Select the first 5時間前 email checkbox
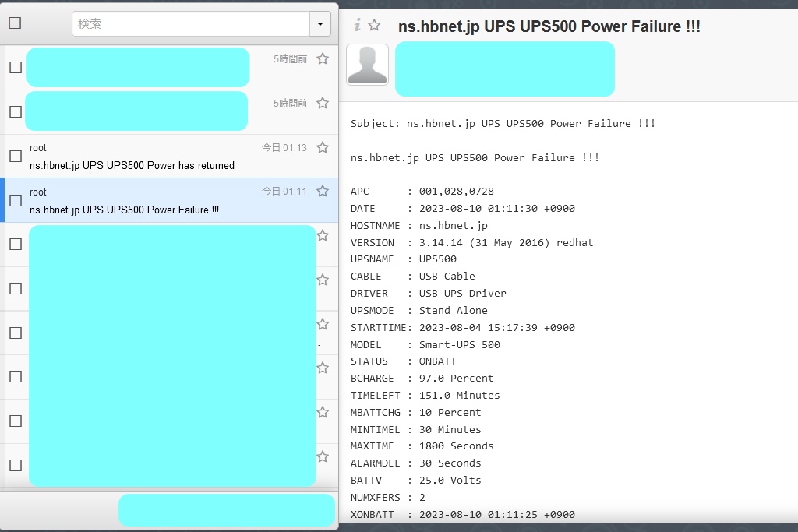This screenshot has height=532, width=798. click(x=16, y=67)
